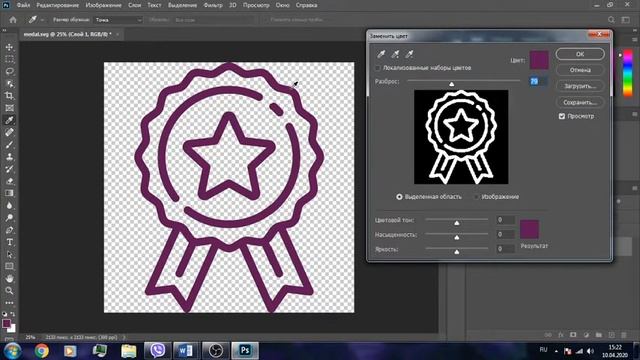
Task: Select the Dodge tool
Action: pos(9,218)
